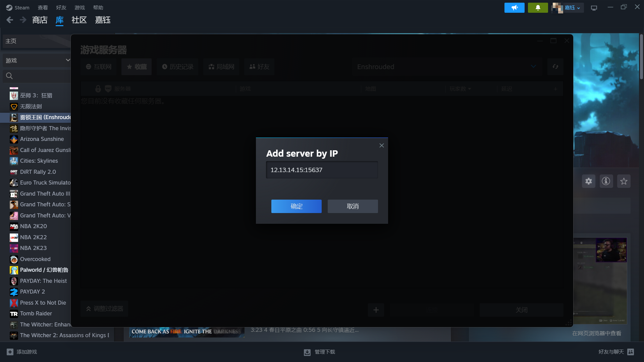Open the 帮助 menu
The width and height of the screenshot is (644, 362).
pyautogui.click(x=98, y=7)
